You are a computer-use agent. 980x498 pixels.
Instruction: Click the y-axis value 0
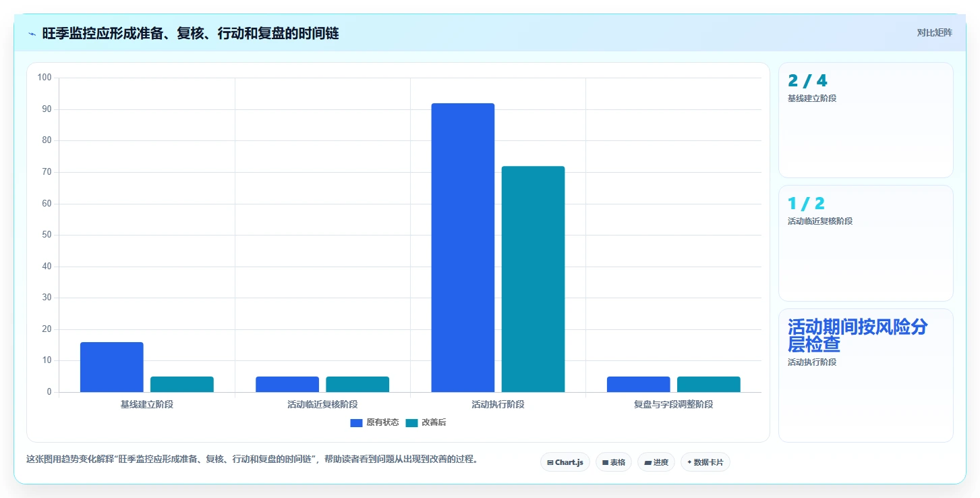click(x=49, y=392)
